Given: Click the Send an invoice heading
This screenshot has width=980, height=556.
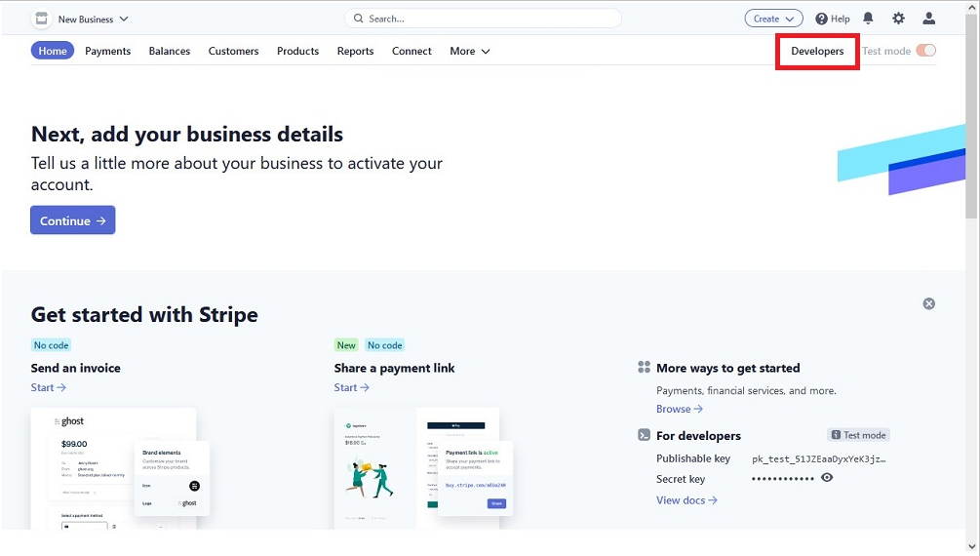Looking at the screenshot, I should 76,368.
